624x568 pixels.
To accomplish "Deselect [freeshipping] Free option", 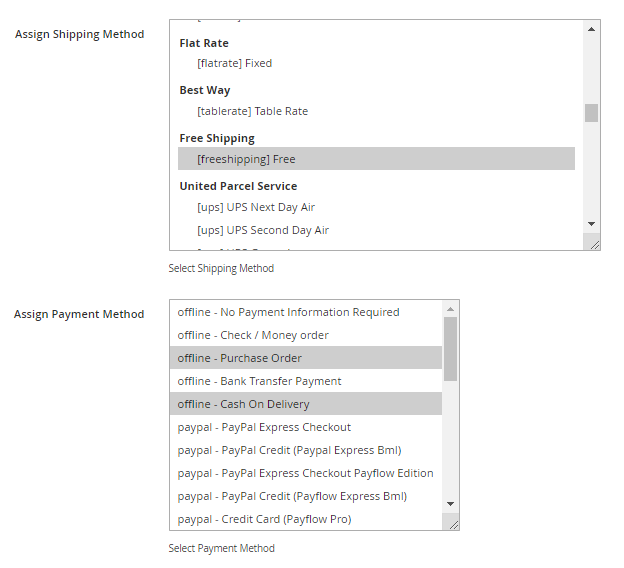I will pyautogui.click(x=246, y=159).
